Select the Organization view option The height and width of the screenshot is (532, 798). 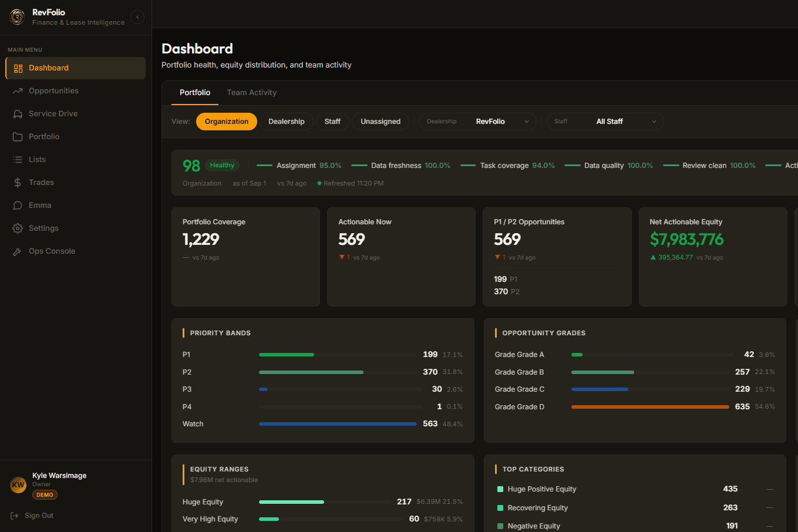(x=227, y=122)
